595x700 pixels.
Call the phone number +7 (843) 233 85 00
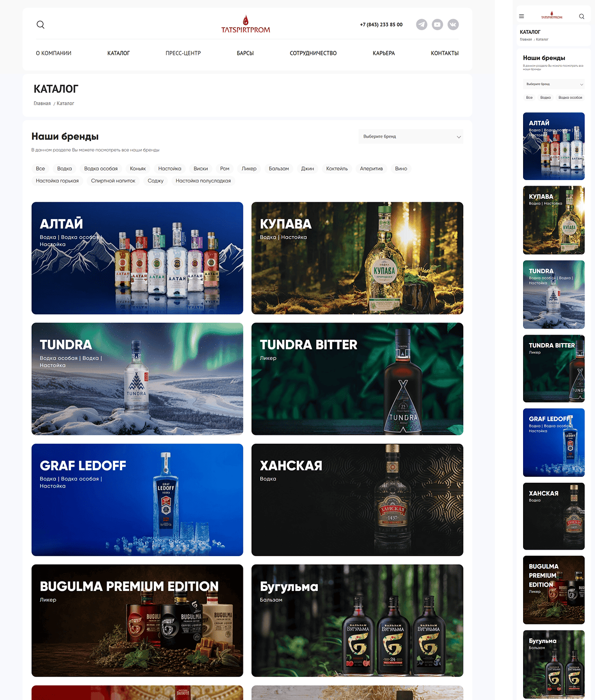coord(381,24)
